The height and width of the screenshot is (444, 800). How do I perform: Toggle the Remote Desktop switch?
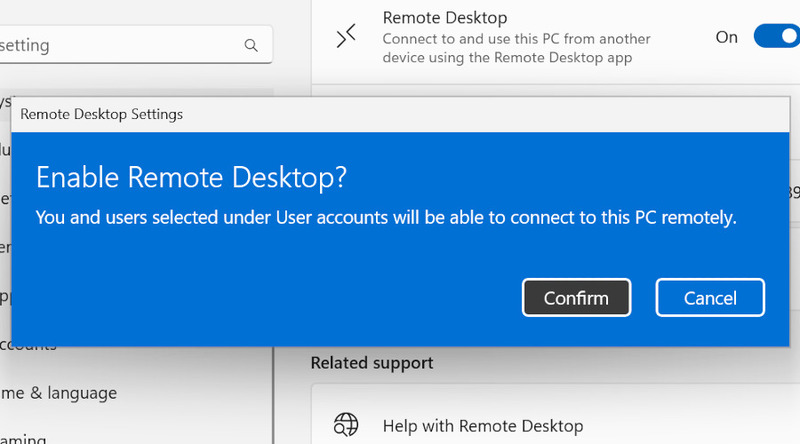coord(778,37)
